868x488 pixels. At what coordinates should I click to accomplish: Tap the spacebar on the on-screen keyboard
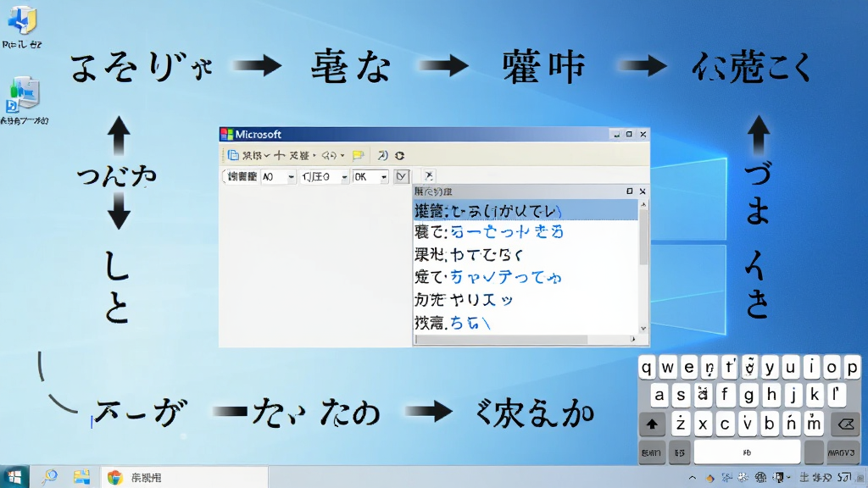click(x=747, y=452)
